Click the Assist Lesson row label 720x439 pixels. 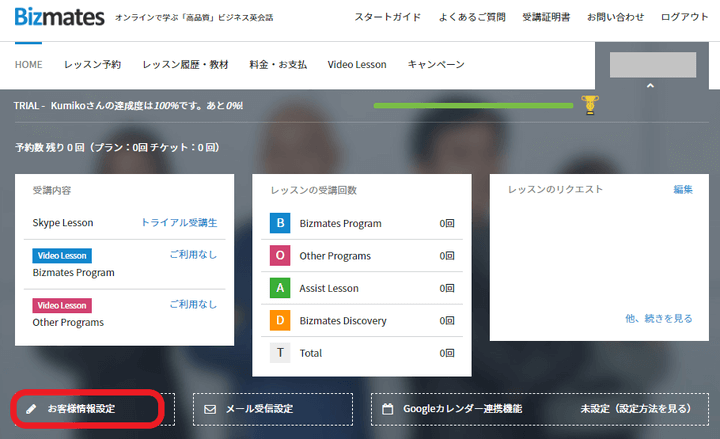tap(329, 288)
